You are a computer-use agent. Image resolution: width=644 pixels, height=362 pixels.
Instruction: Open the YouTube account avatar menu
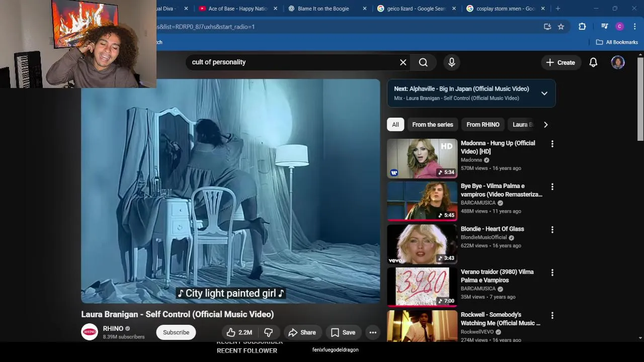click(618, 62)
